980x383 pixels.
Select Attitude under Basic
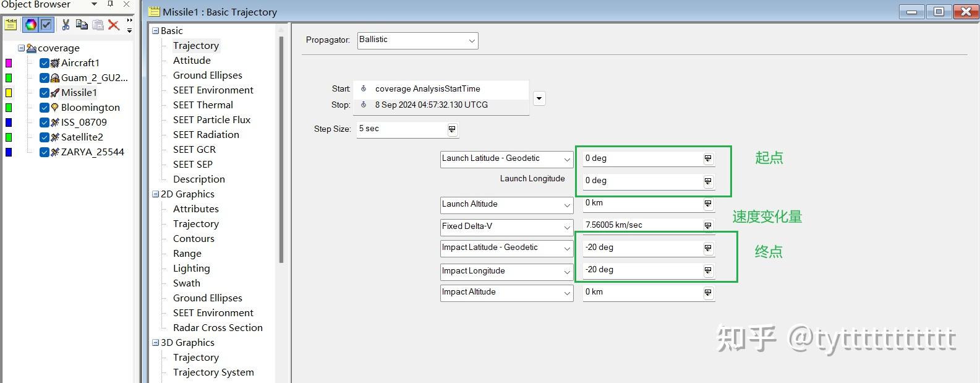pyautogui.click(x=192, y=61)
